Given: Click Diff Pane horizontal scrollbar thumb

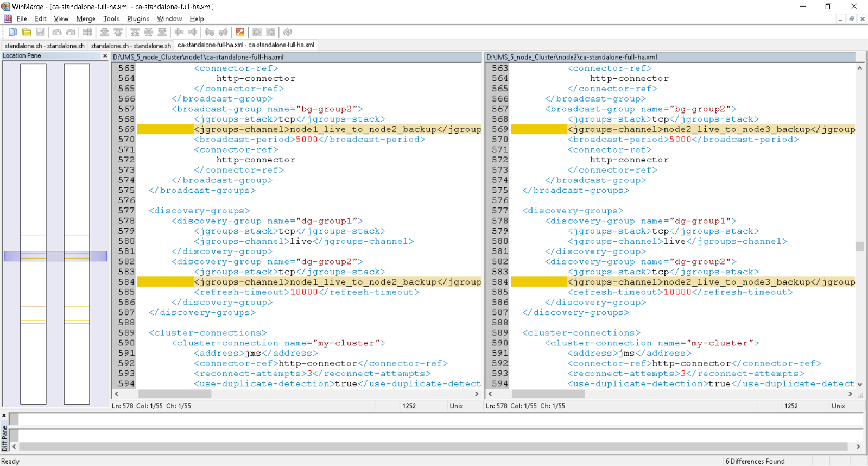Looking at the screenshot, I should click(433, 446).
